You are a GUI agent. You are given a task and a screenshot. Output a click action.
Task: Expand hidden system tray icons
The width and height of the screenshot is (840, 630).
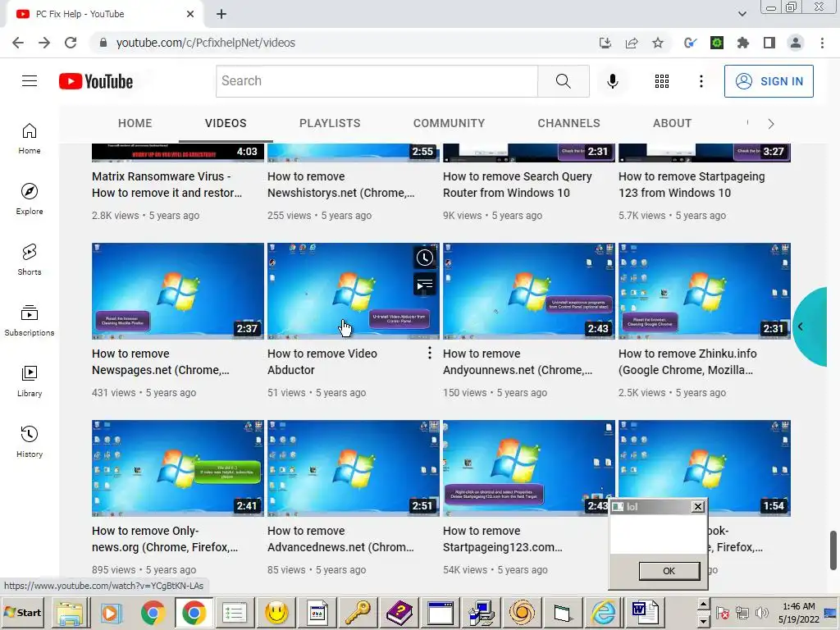click(x=703, y=605)
